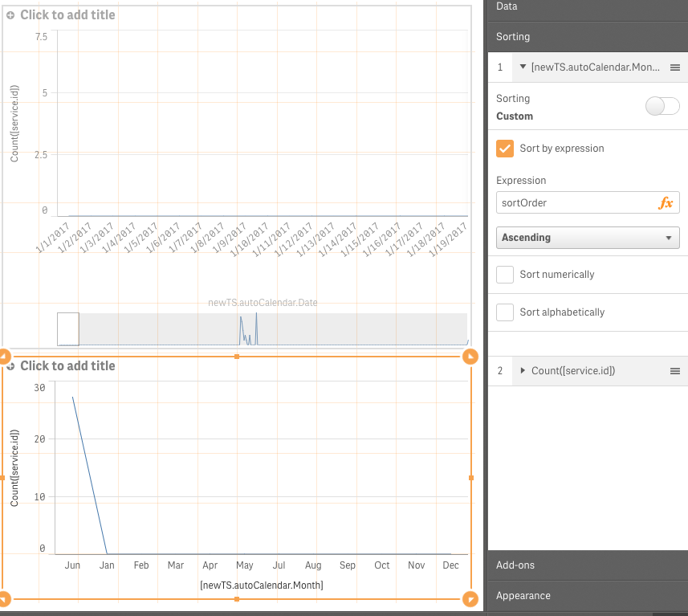Click top-right orange resize handle of selected chart
Screen dimensions: 688x616
point(470,357)
